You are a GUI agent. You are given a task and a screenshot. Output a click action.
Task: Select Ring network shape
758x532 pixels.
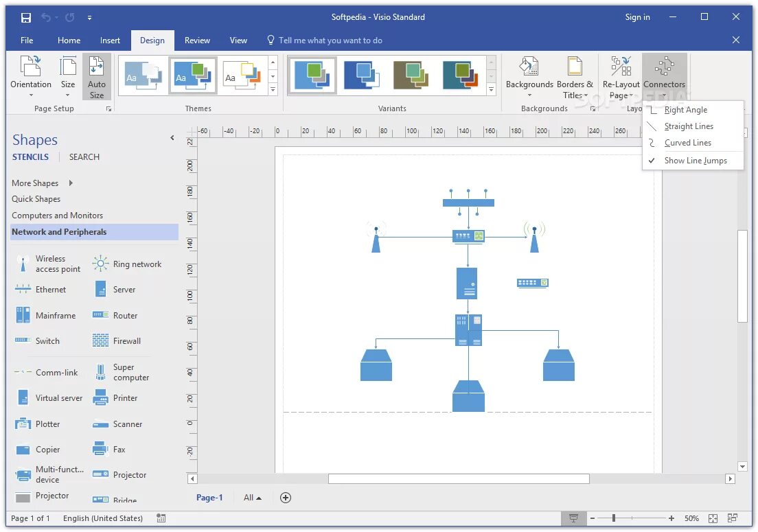click(x=127, y=264)
